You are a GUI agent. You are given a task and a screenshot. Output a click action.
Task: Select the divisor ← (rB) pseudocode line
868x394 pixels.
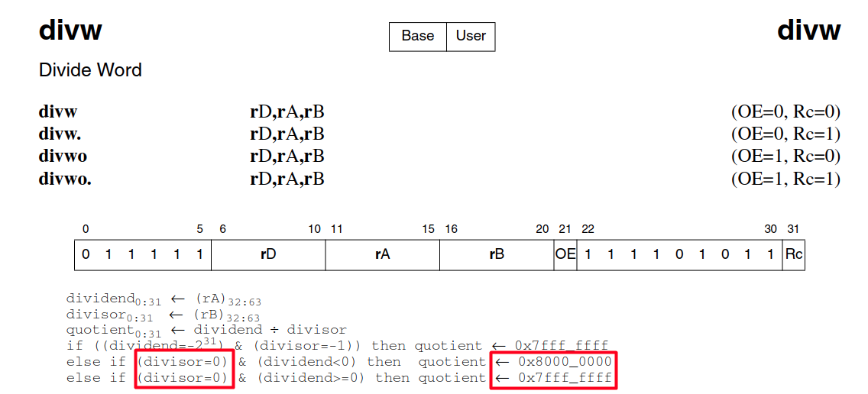tap(163, 316)
